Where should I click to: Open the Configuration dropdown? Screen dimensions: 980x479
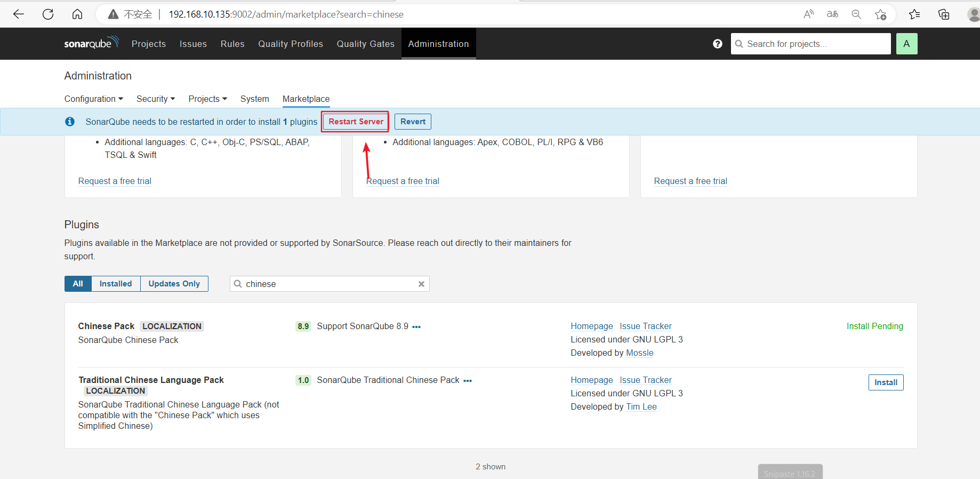[x=94, y=99]
